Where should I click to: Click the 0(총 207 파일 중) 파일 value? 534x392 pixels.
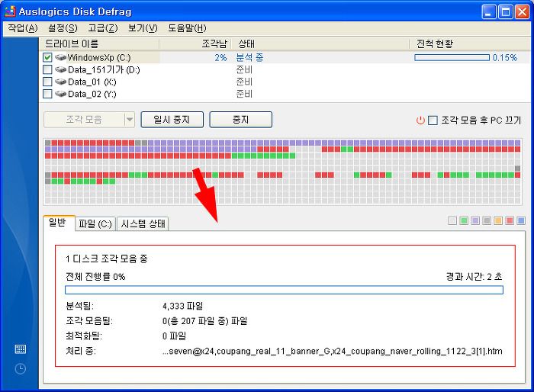coord(205,321)
